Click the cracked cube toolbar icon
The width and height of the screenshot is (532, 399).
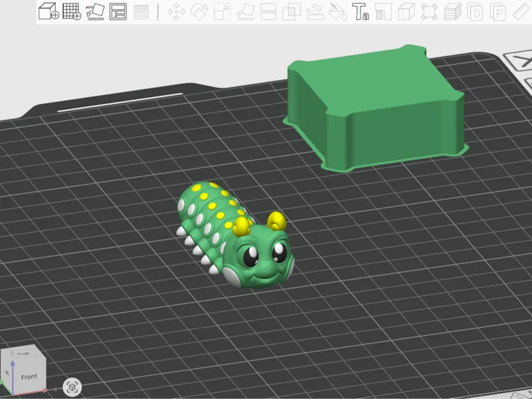pos(406,11)
